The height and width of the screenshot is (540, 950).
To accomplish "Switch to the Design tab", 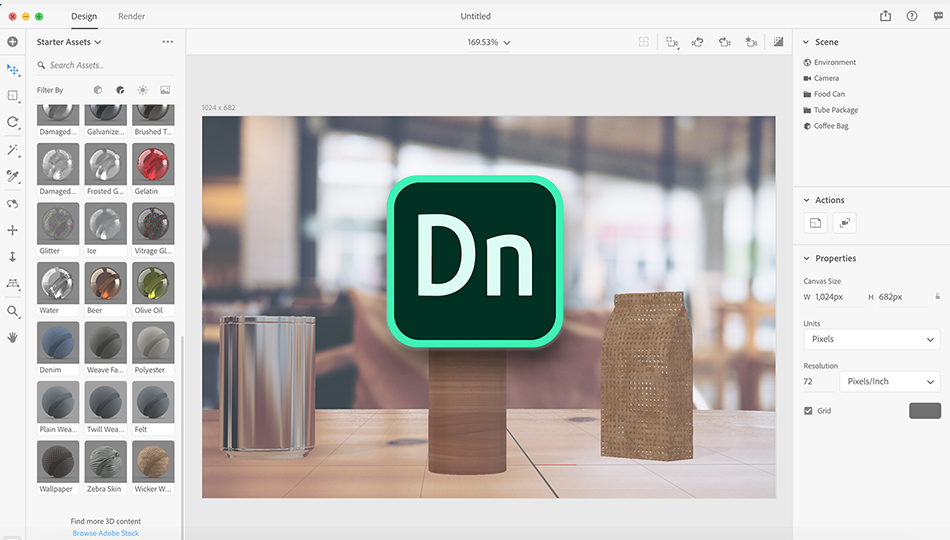I will pyautogui.click(x=84, y=16).
